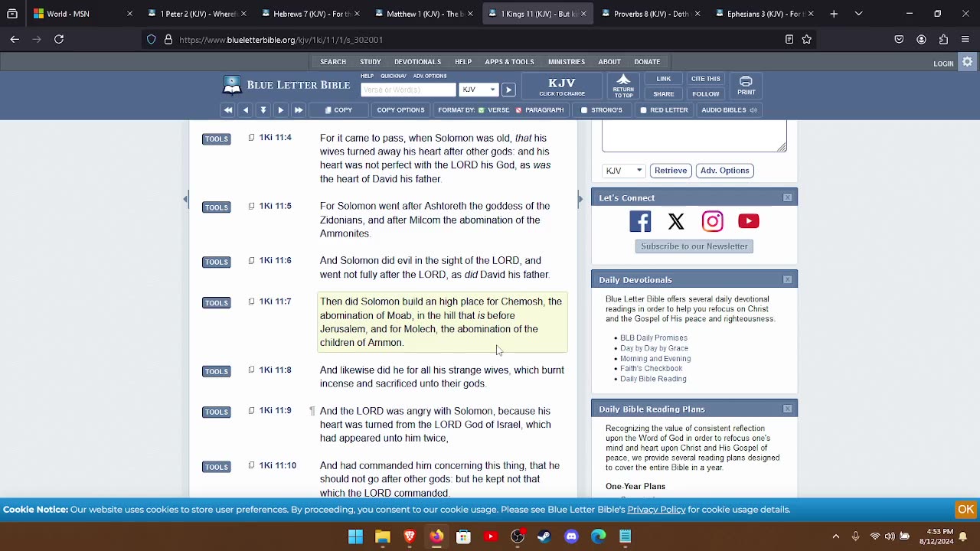Click the Retrieve button
Screen dimensions: 980x551
670,171
